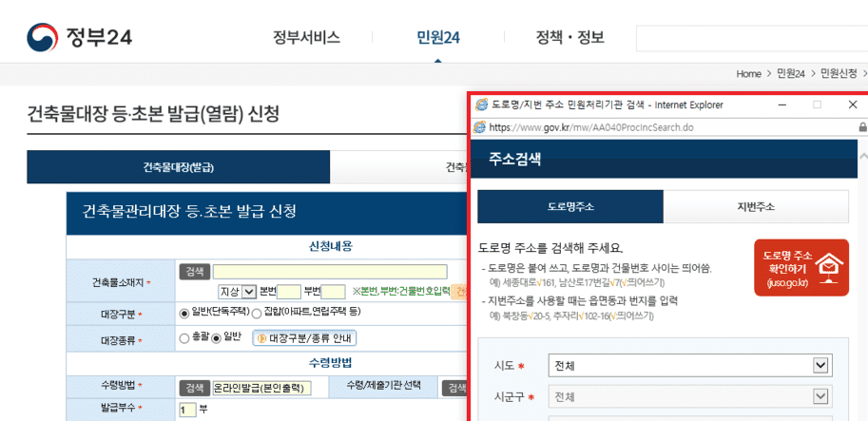Viewport: 868px width, 421px height.
Task: Click the 본번 input field
Action: (x=288, y=292)
